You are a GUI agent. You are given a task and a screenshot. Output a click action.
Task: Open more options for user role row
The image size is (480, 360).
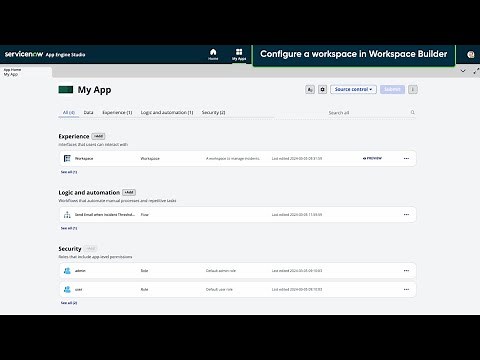[x=406, y=289]
